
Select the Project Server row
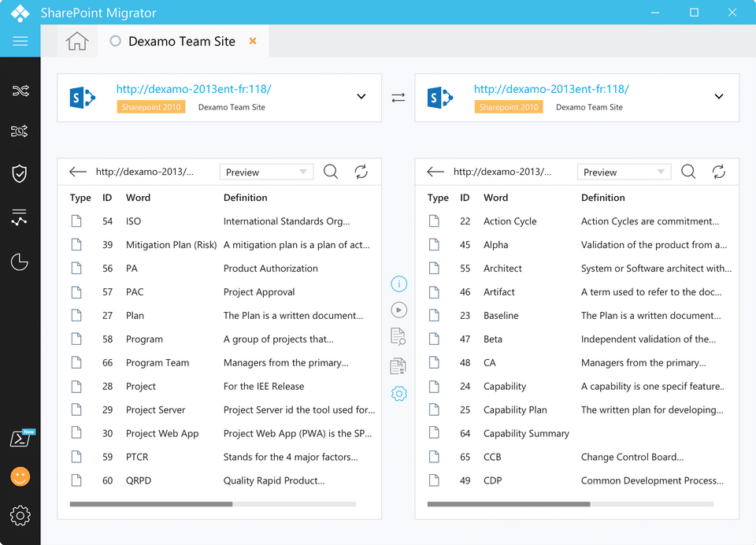220,410
